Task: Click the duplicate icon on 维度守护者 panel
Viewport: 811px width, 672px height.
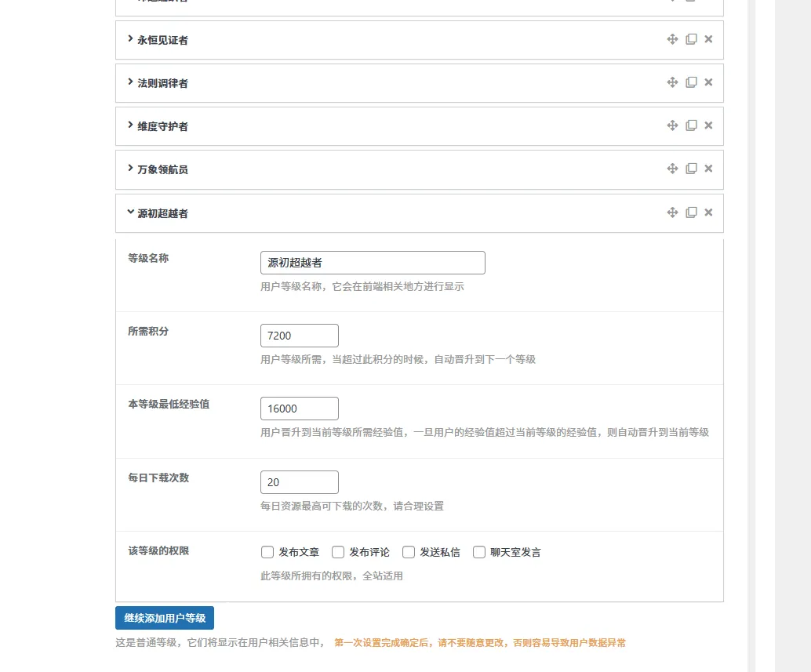Action: point(691,125)
